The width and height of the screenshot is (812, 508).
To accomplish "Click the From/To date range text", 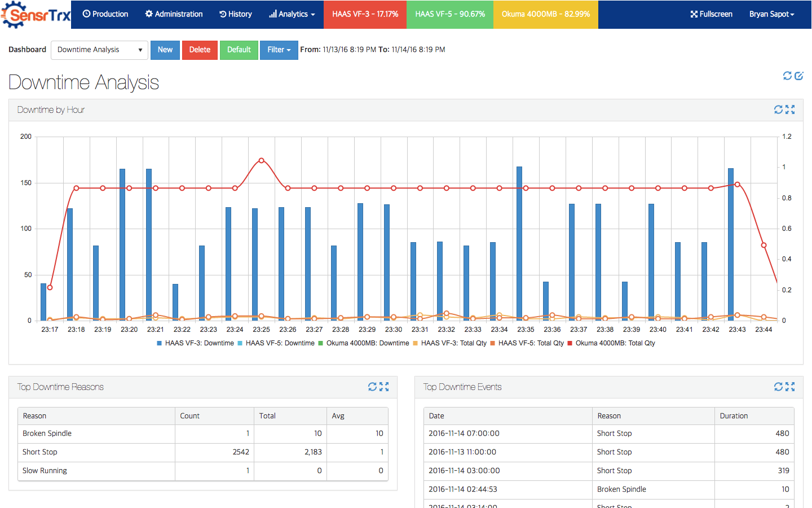I will [x=373, y=50].
